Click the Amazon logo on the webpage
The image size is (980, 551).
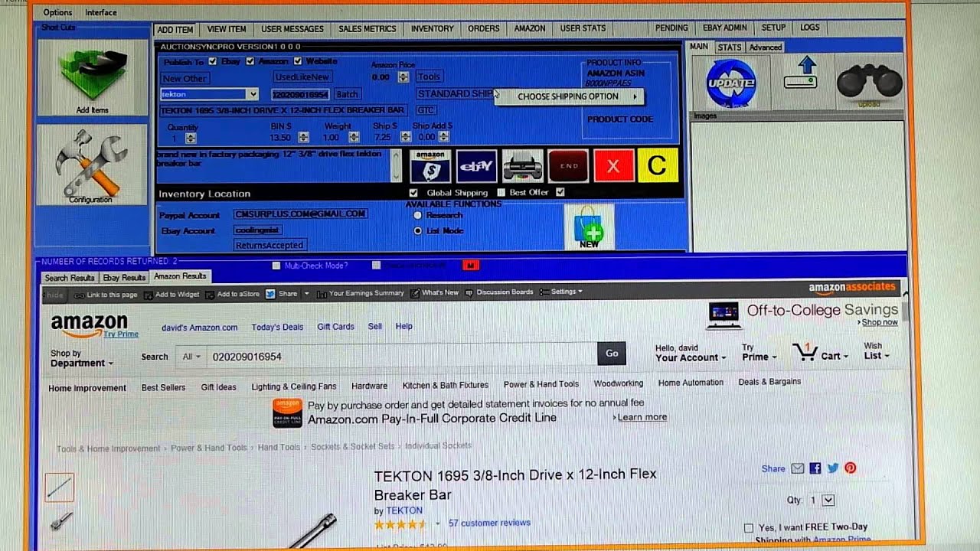pos(90,324)
